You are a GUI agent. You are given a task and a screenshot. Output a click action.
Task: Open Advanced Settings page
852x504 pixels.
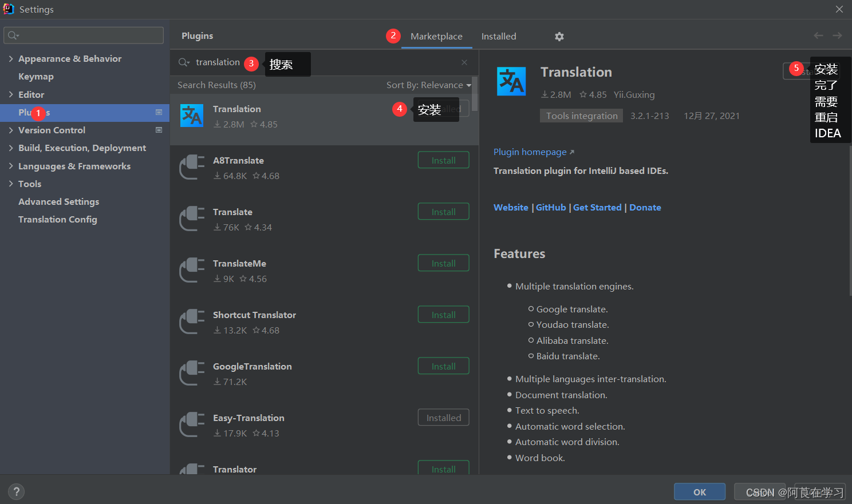[58, 201]
